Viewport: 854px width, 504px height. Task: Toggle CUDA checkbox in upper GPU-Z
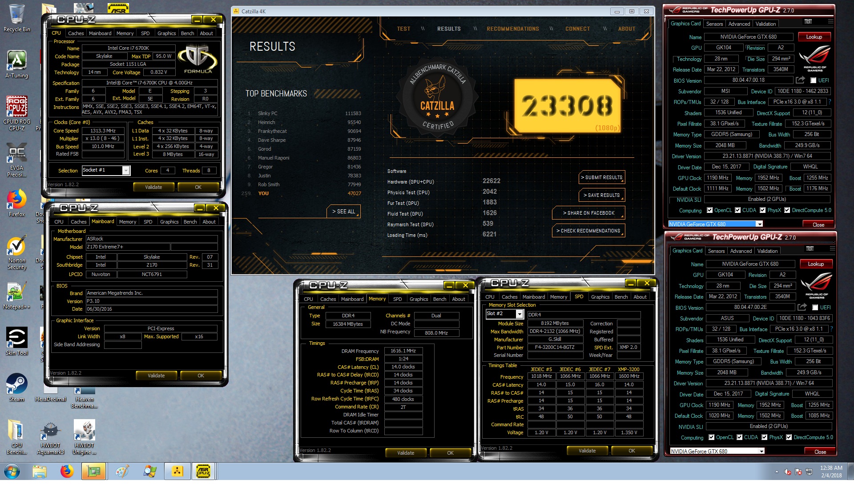pos(738,210)
